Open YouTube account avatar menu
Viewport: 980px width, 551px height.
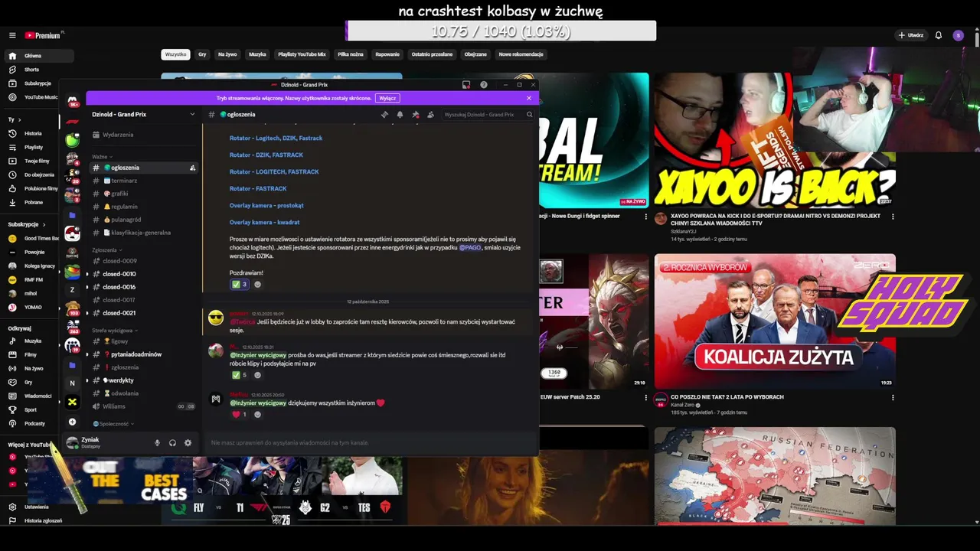(x=958, y=35)
